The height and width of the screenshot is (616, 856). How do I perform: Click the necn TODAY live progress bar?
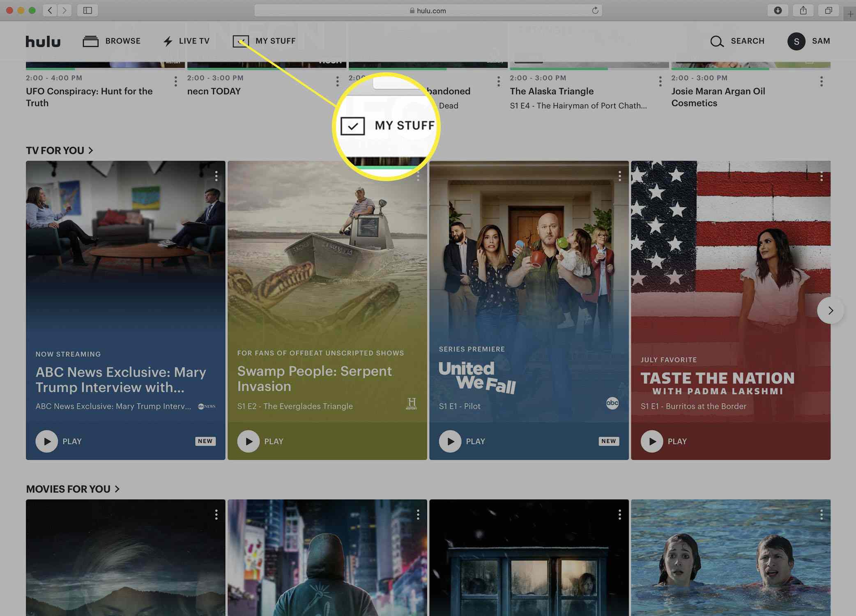267,69
